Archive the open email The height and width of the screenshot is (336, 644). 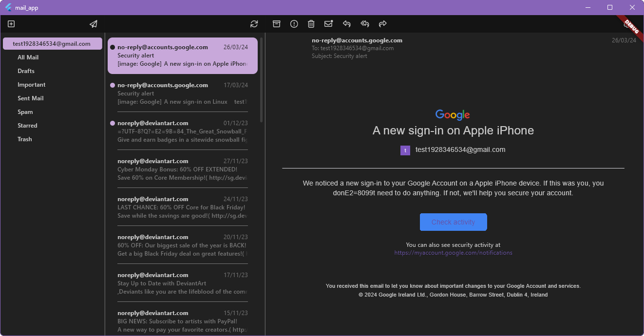pyautogui.click(x=277, y=24)
